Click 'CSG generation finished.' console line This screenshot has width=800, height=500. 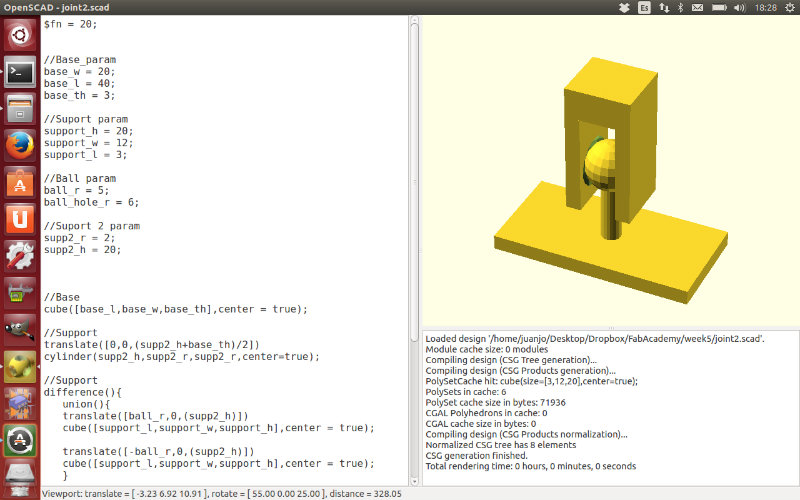[477, 456]
